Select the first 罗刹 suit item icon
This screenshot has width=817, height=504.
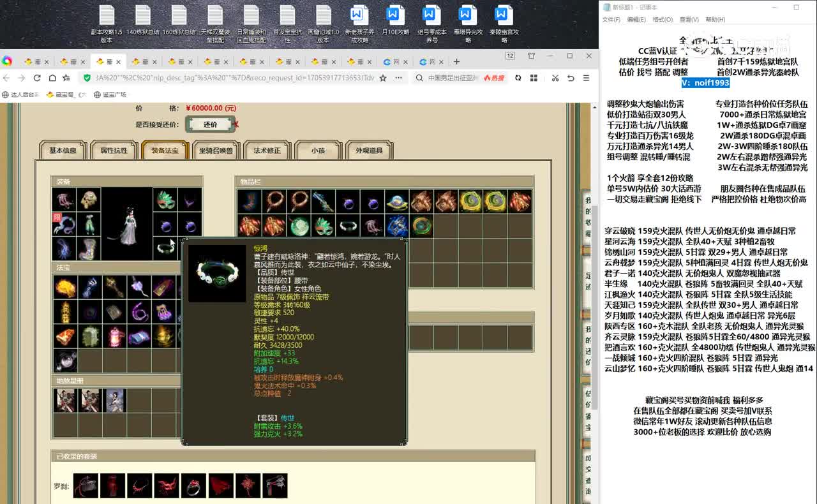click(x=86, y=486)
